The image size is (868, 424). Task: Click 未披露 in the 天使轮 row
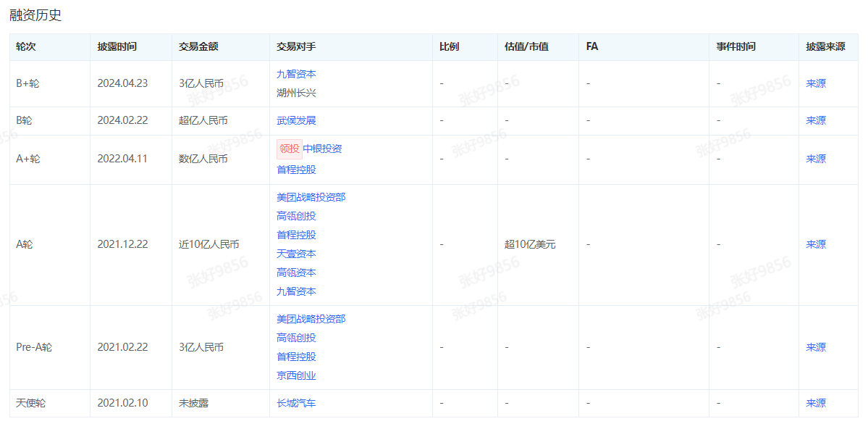click(194, 403)
